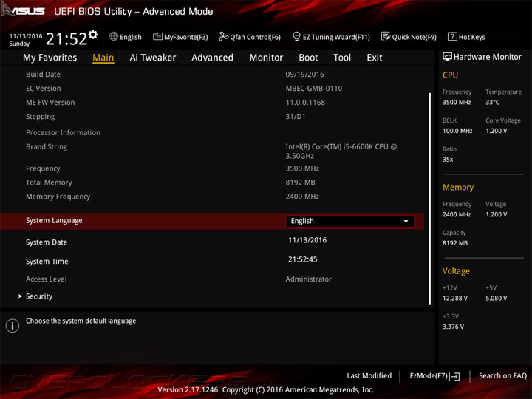The width and height of the screenshot is (532, 399).
Task: Go to the Advanced tab
Action: coord(212,58)
